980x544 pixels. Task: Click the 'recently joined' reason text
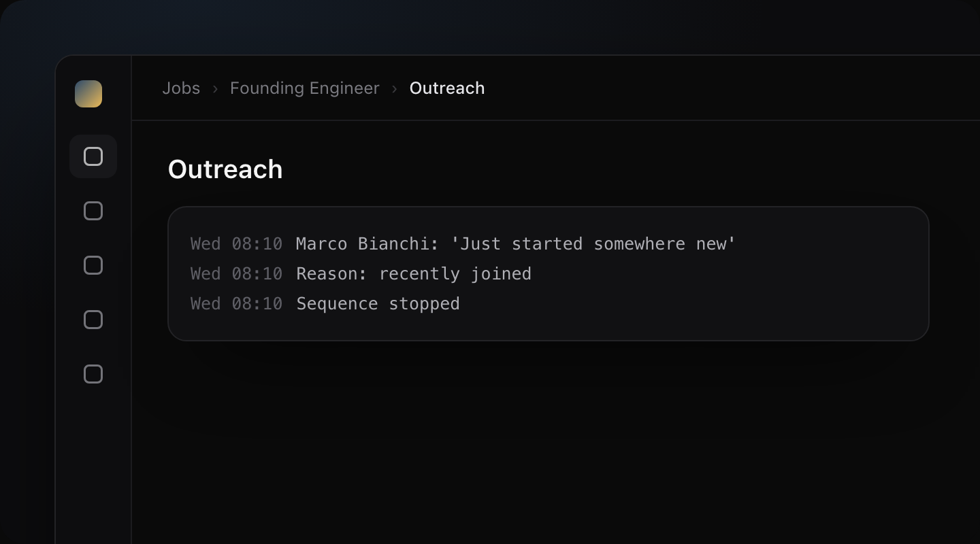[455, 273]
